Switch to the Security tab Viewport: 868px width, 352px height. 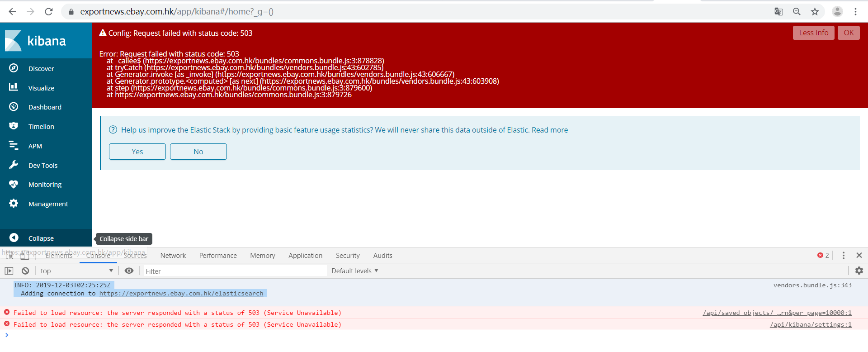tap(348, 256)
